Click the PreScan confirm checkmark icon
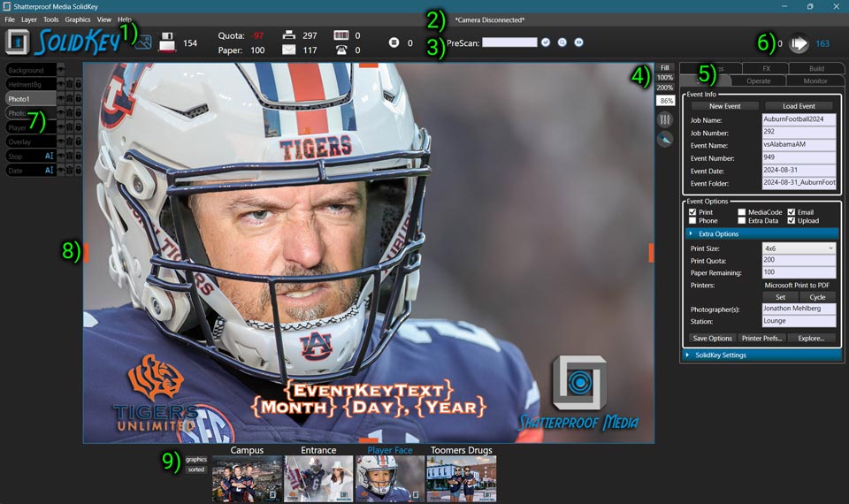This screenshot has width=849, height=504. tap(546, 42)
